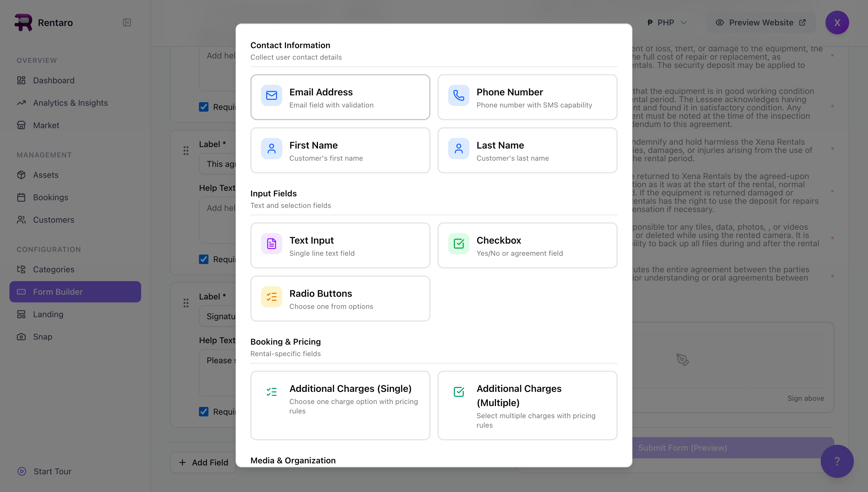Image resolution: width=868 pixels, height=492 pixels.
Task: Click the Add Field button
Action: pos(203,462)
